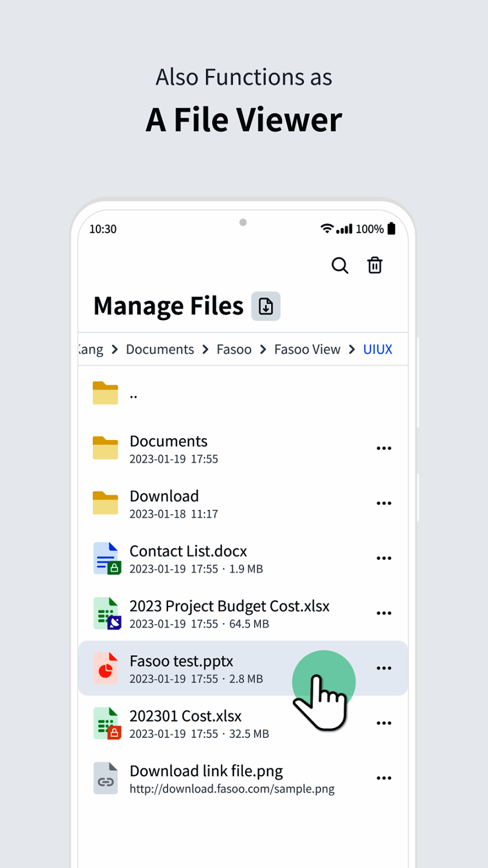Jump to Fasoo breadcrumb segment

click(x=234, y=350)
